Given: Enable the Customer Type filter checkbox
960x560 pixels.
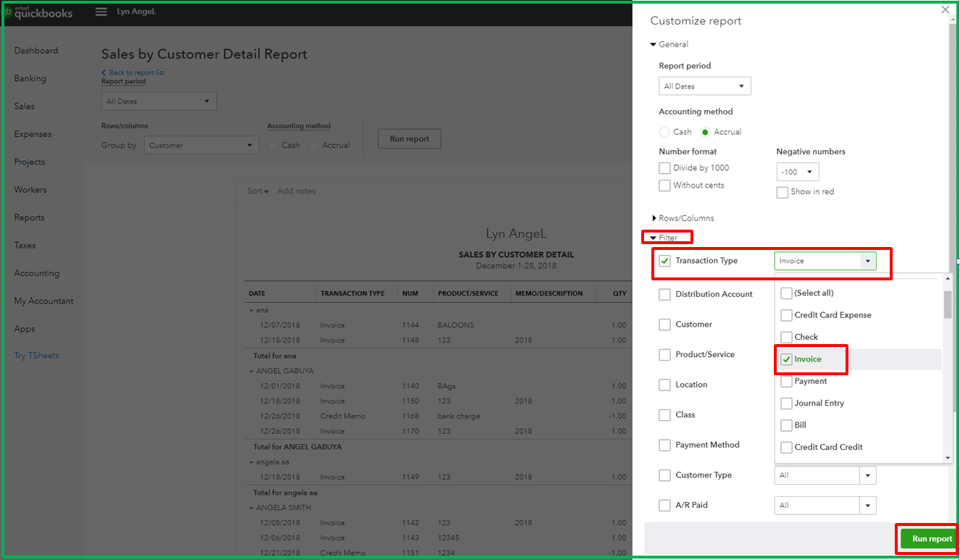Looking at the screenshot, I should tap(664, 475).
